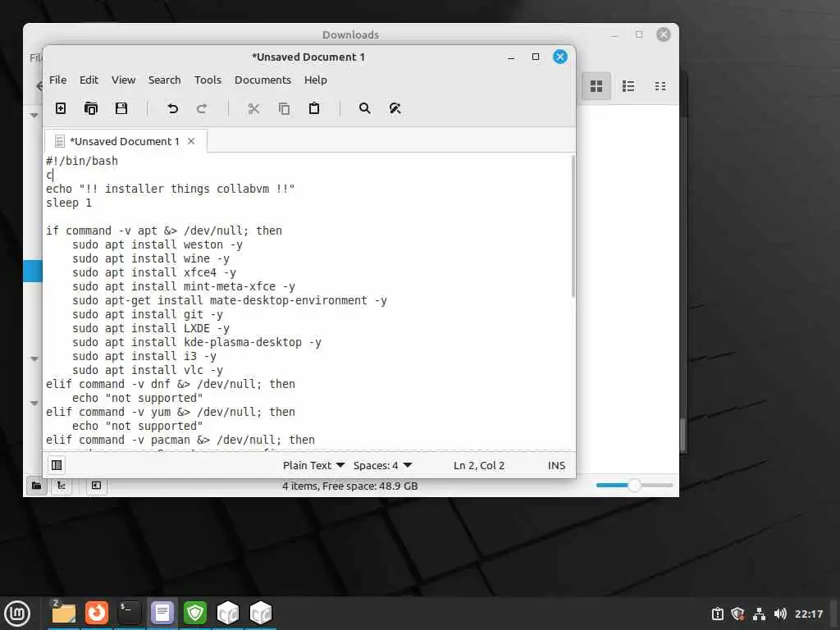
Task: Click line 'sudo apt install weston -y'
Action: (x=157, y=244)
